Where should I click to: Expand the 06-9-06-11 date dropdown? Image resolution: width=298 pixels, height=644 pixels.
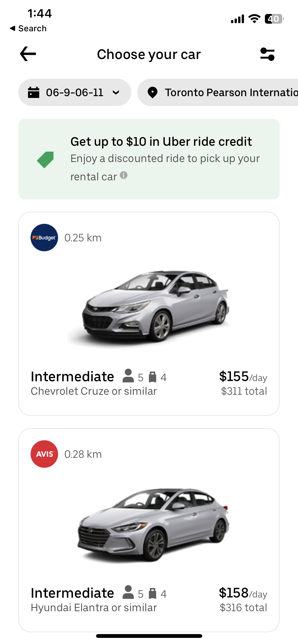pos(116,92)
